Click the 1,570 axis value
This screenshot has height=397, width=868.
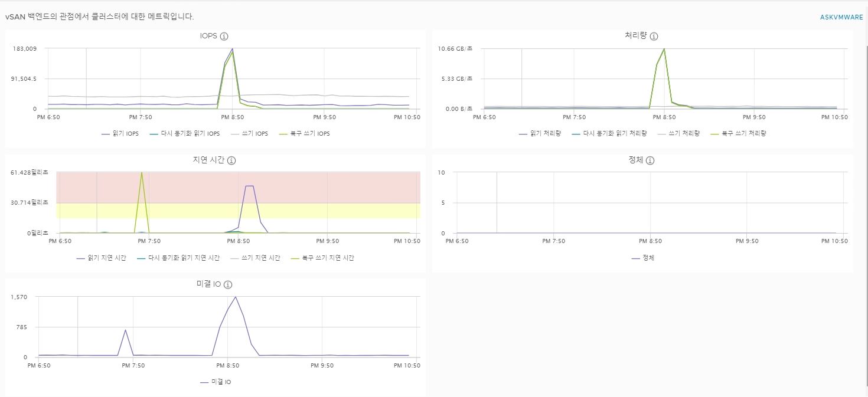tap(19, 297)
